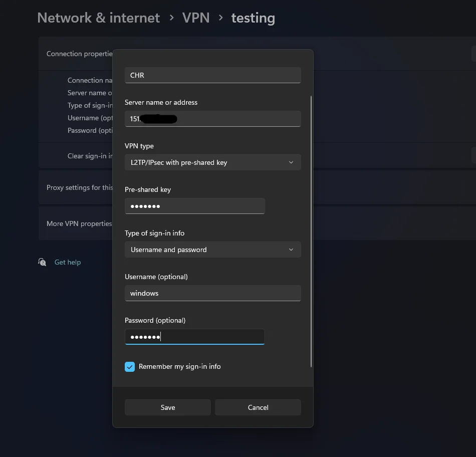Go to Network & internet breadcrumb

99,18
